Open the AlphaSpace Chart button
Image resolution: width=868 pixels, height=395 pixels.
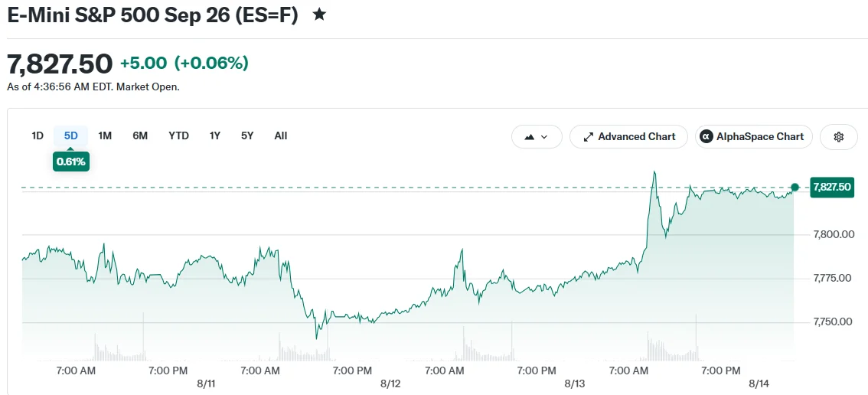coord(753,137)
